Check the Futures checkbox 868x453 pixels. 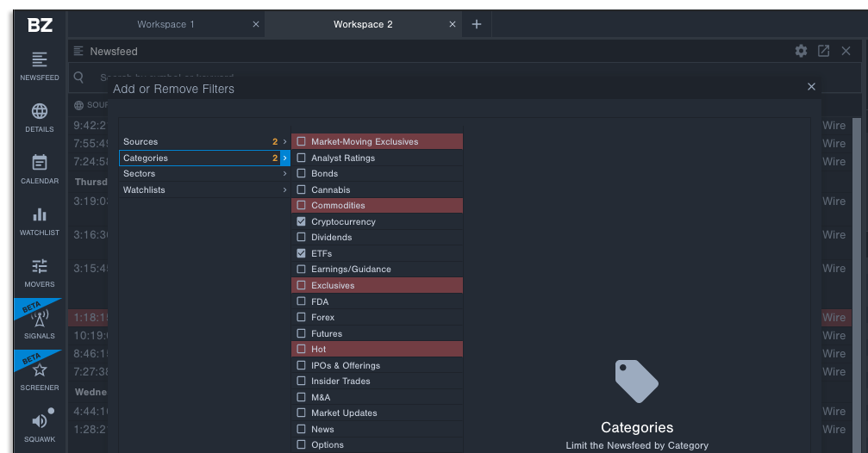[301, 333]
